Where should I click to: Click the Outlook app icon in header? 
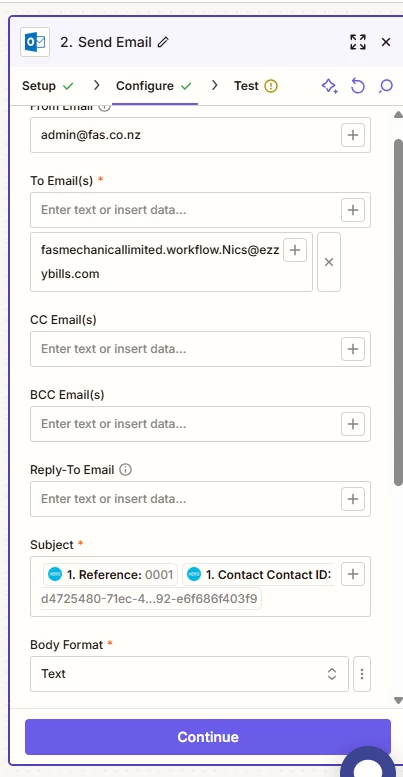pyautogui.click(x=35, y=42)
